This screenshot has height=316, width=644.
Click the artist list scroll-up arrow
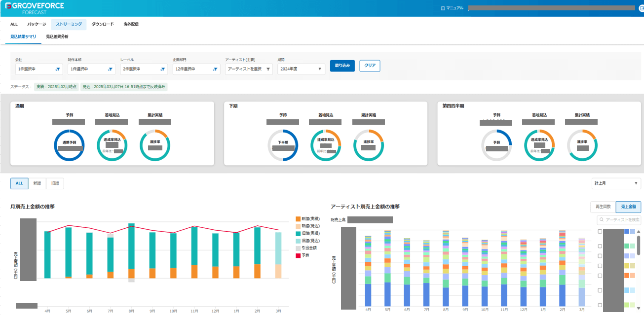click(639, 231)
